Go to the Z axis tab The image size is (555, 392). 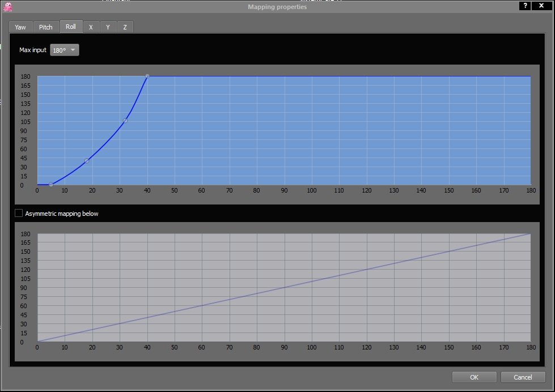[x=125, y=27]
